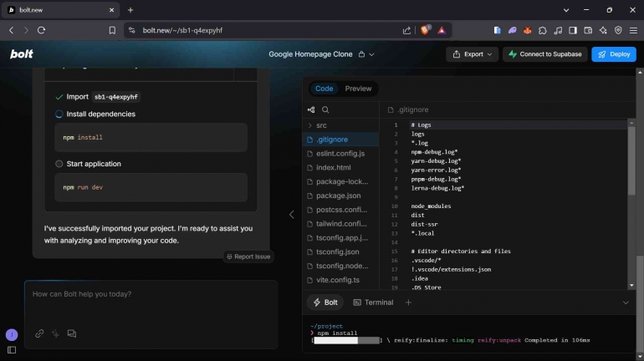Screen dimensions: 644x361
Task: Open .gitignore in file tree
Action: (x=340, y=140)
